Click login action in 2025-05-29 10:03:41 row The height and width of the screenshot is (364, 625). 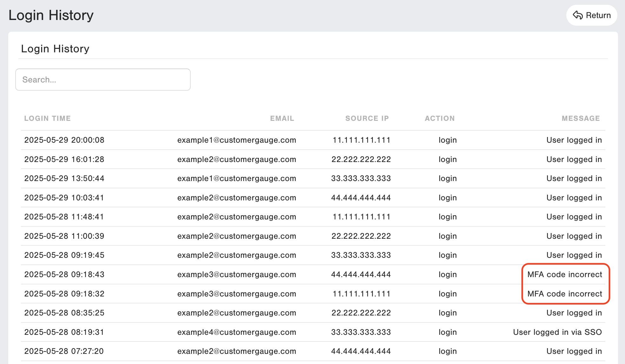point(447,198)
